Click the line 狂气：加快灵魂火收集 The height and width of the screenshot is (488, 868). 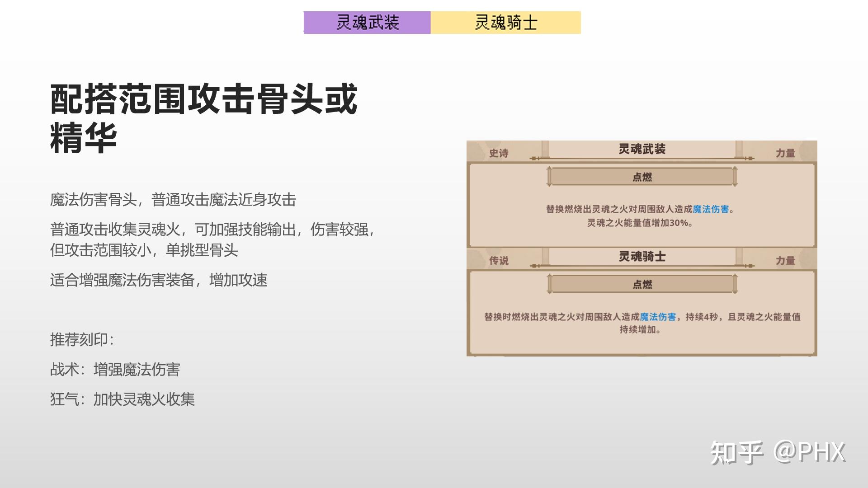122,399
